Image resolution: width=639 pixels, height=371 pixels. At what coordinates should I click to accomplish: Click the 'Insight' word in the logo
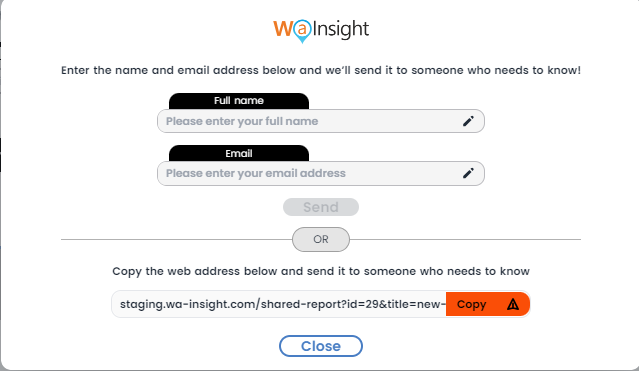coord(341,29)
